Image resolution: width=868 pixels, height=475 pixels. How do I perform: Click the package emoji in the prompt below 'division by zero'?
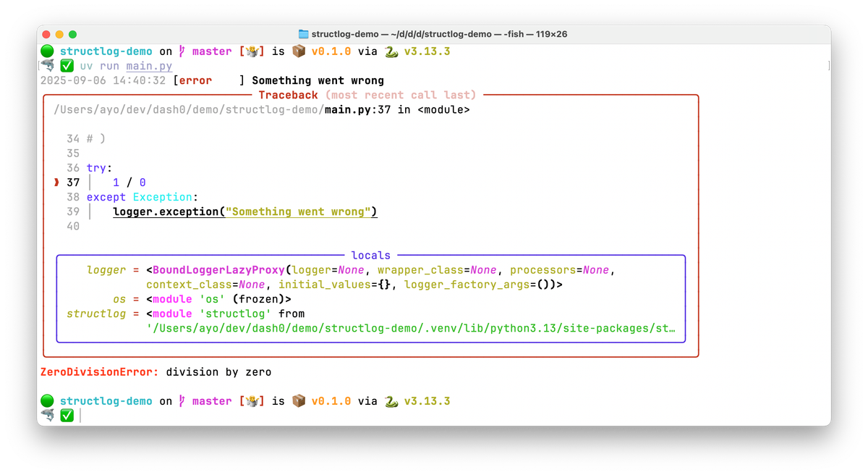299,401
